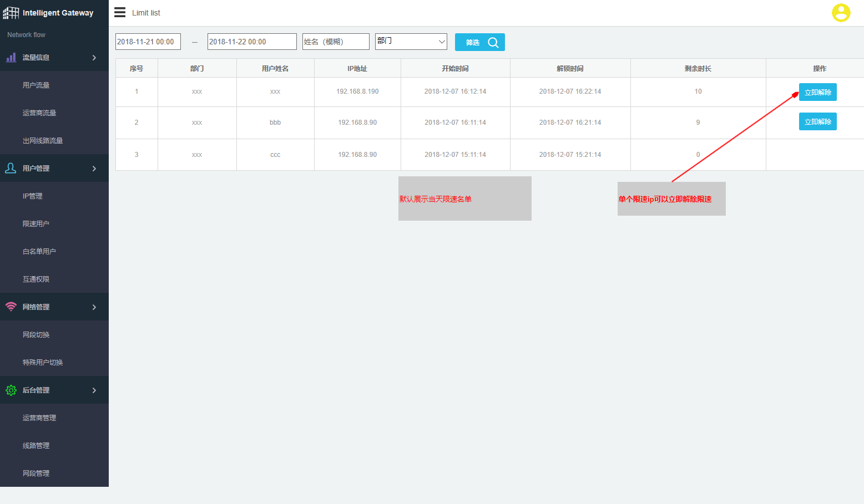Focus the end date field 2018-11-22
Screen dimensions: 864x504
point(252,42)
